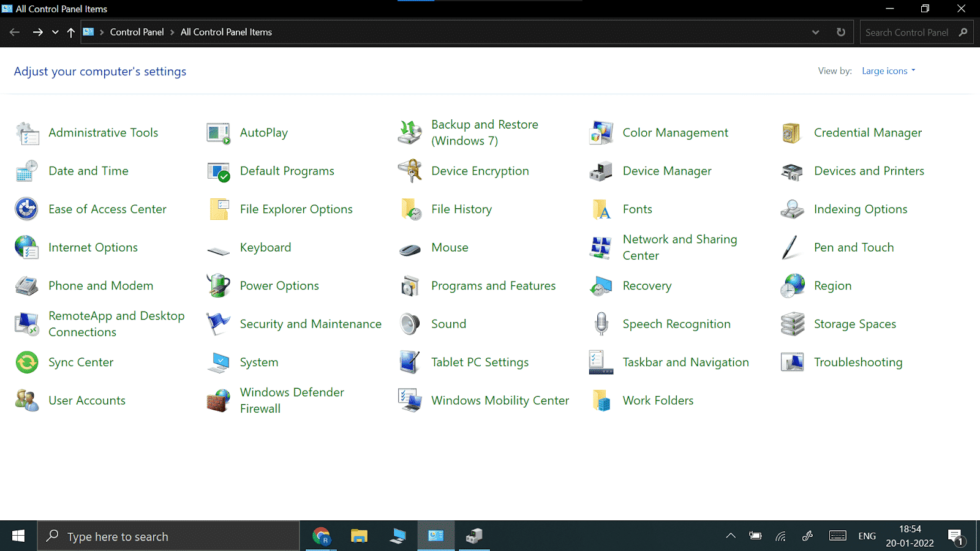Click the ENG language indicator
Screen dimensions: 980x551
tap(867, 536)
